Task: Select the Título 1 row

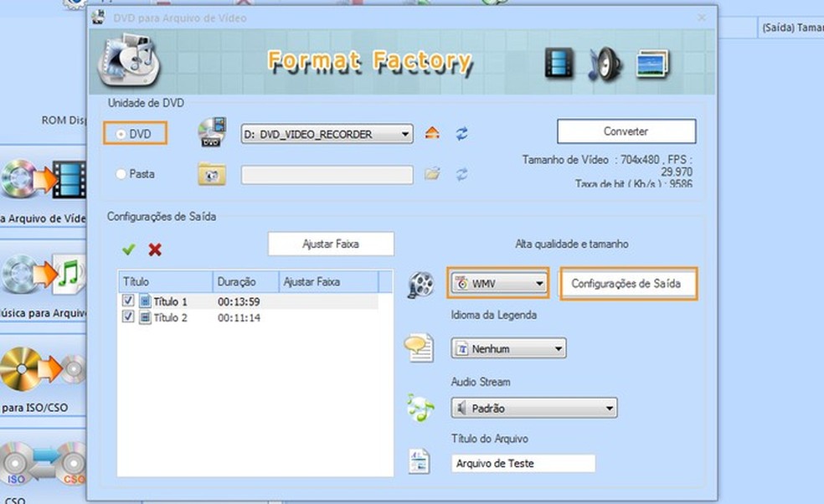Action: 248,301
